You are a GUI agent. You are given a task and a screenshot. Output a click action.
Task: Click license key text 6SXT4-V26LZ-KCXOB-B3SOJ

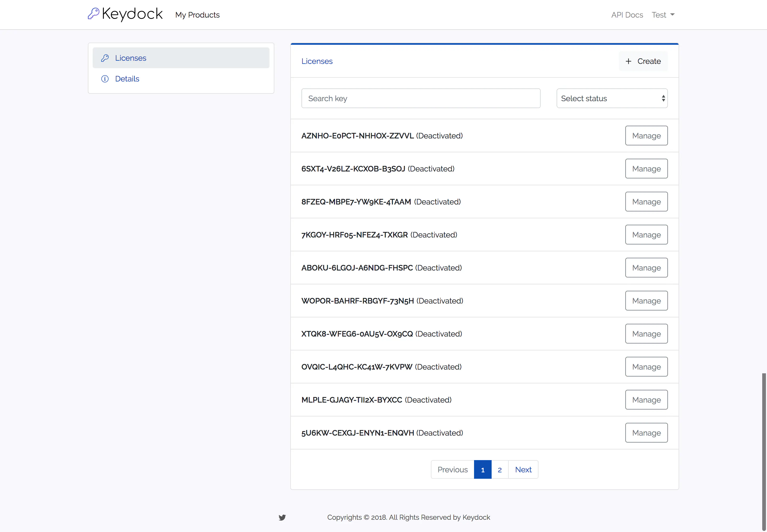(x=353, y=169)
